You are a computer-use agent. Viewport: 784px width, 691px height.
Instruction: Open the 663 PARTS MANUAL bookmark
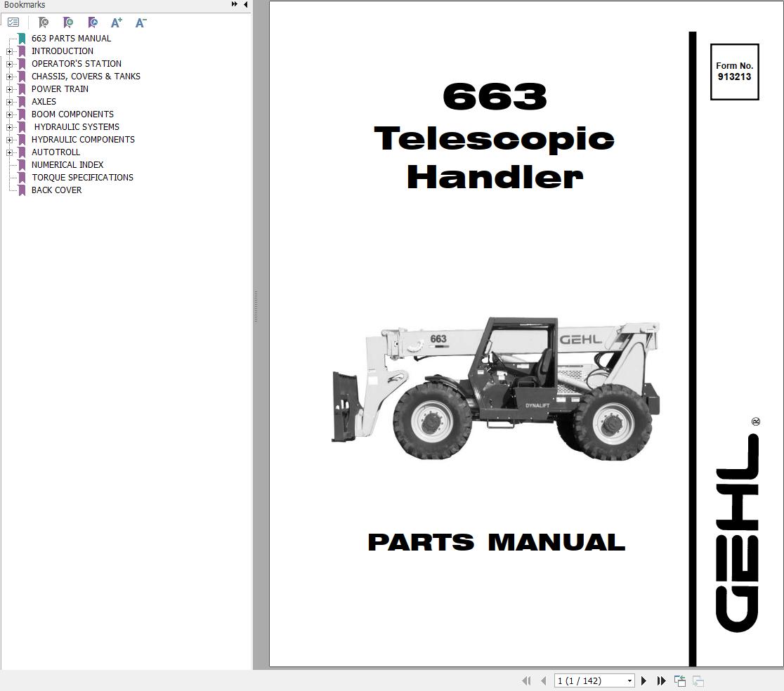(71, 39)
